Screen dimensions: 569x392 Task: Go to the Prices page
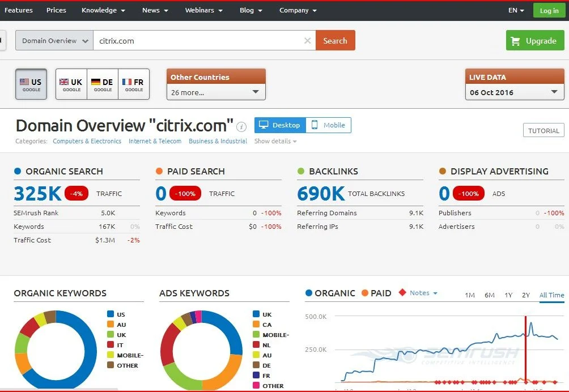[56, 10]
